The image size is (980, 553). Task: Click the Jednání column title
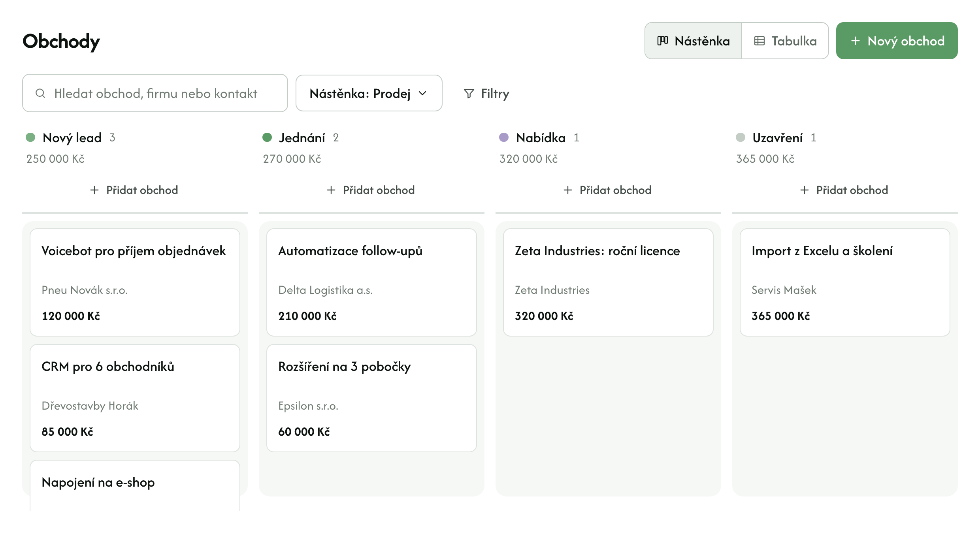pos(302,137)
